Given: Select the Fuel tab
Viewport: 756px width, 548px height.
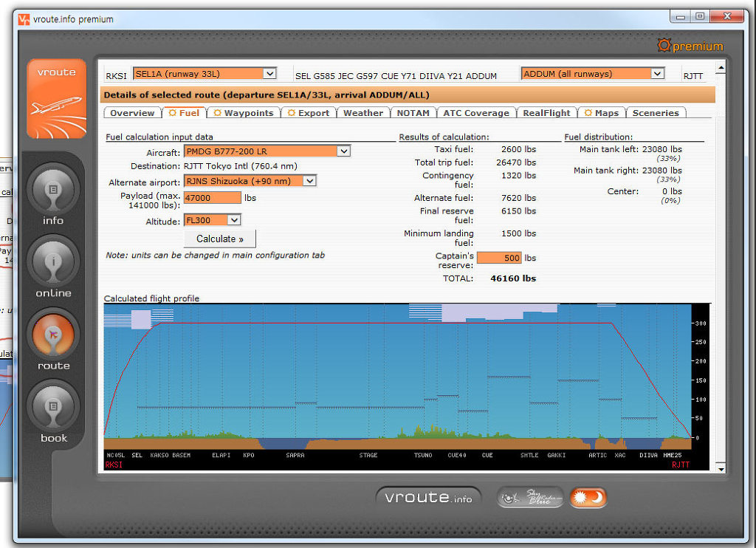Looking at the screenshot, I should pos(184,113).
